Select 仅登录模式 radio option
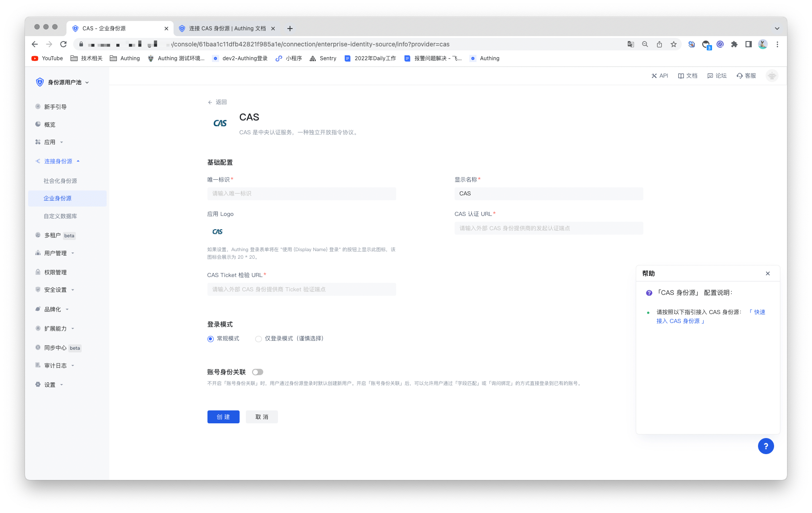The image size is (812, 513). point(258,339)
